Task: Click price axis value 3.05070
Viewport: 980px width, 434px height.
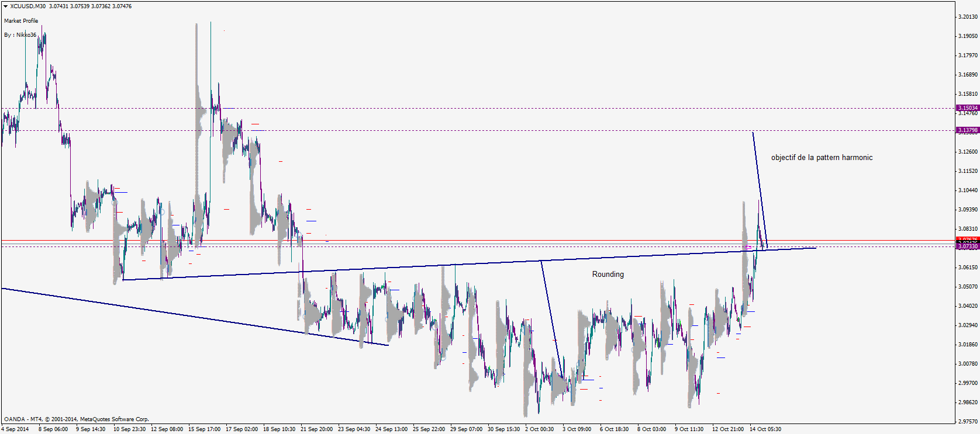Action: [968, 287]
